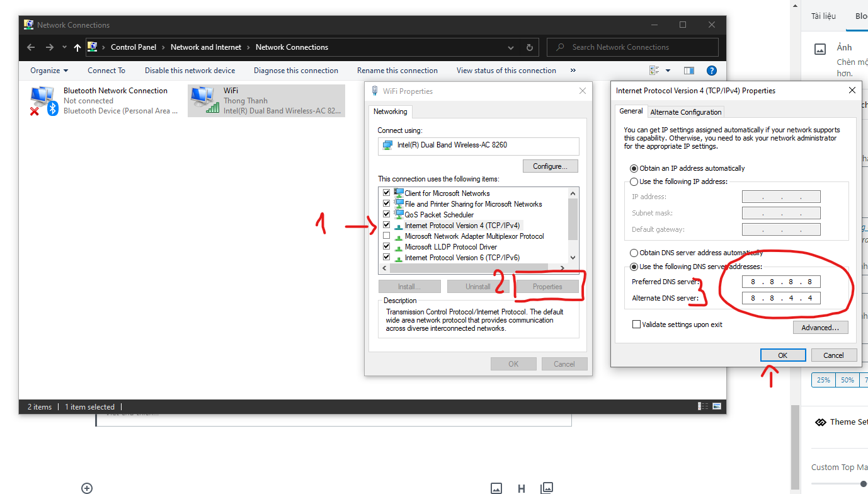868x494 pixels.
Task: Set image size to 25% in the editor sidebar
Action: (x=823, y=380)
